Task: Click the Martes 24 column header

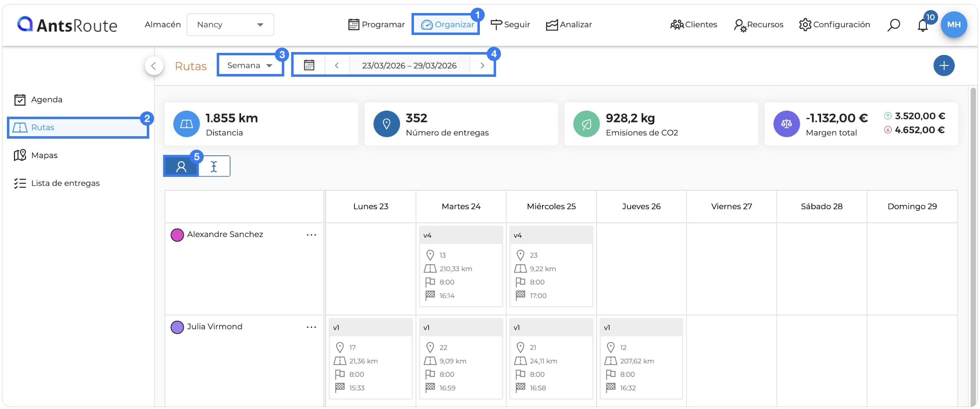Action: coord(461,207)
